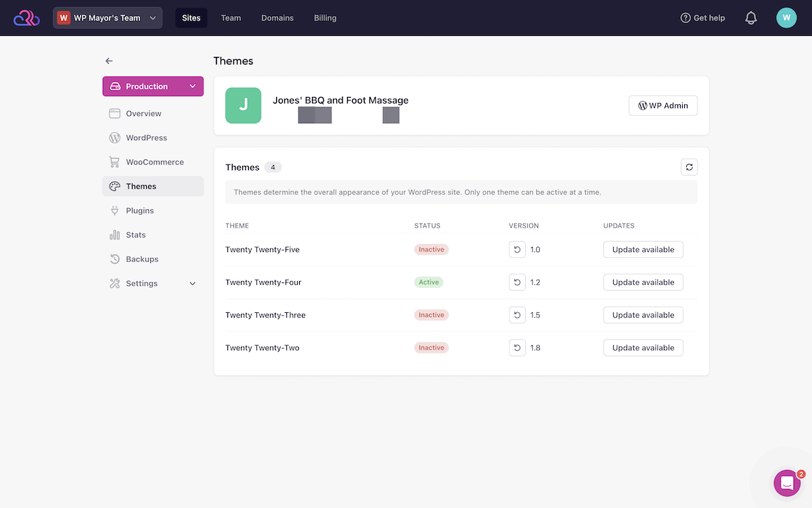
Task: Go to the Domains tab
Action: [277, 18]
